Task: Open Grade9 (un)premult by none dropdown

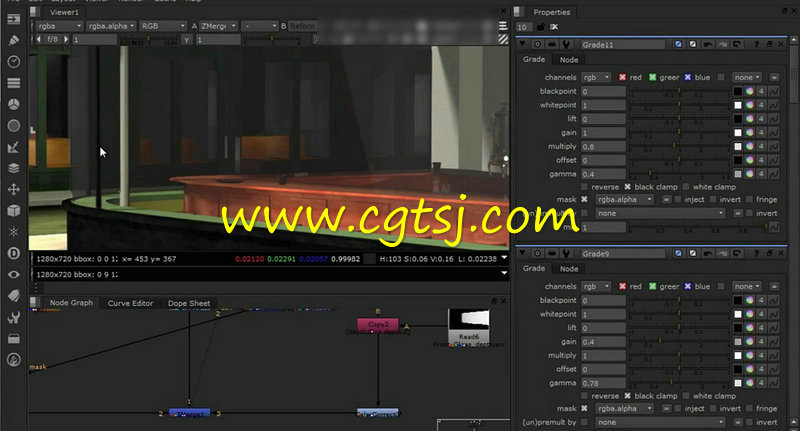Action: [x=660, y=422]
